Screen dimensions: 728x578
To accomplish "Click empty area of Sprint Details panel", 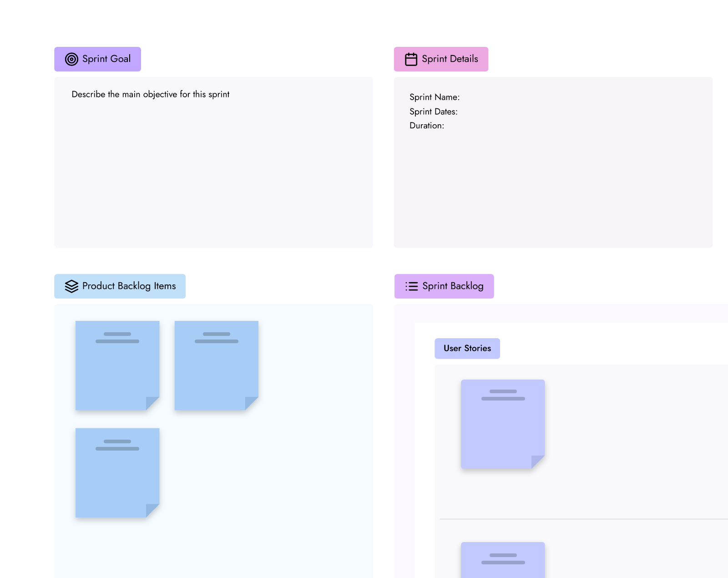I will (553, 191).
